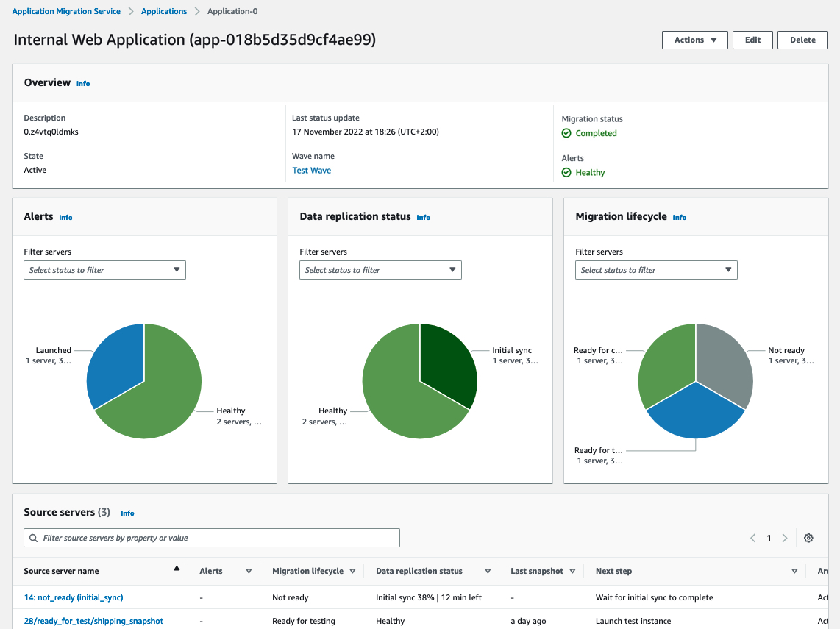Click the Edit button
This screenshot has height=629, width=840.
point(752,40)
